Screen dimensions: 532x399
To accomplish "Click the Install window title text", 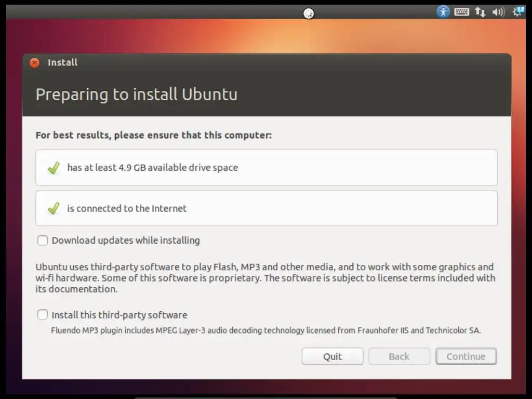I will pos(62,62).
